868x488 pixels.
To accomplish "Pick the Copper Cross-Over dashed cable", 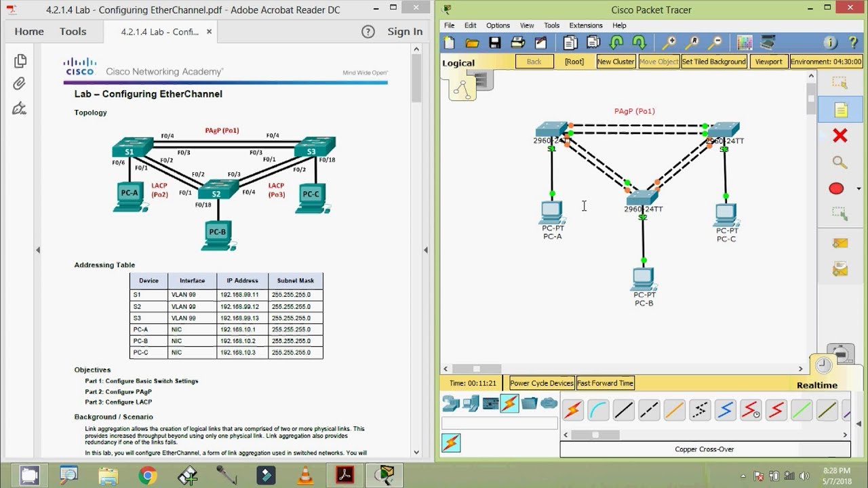I will coord(649,410).
